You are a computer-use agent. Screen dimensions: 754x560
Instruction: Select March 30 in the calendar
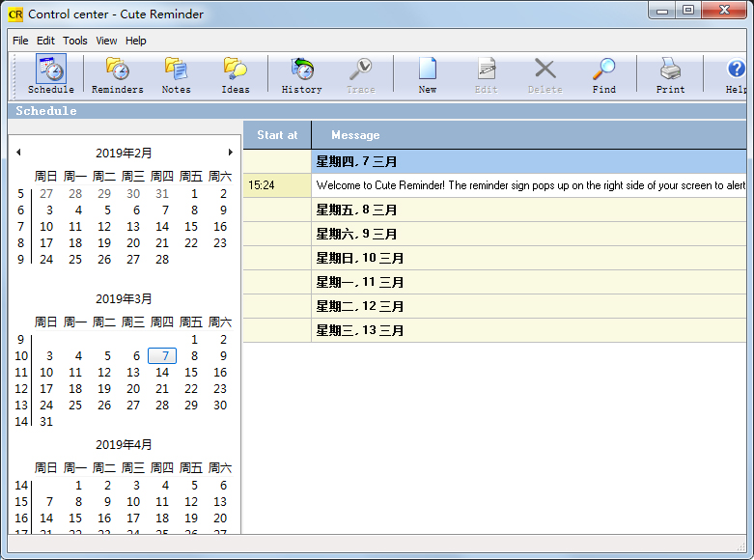[x=220, y=406]
